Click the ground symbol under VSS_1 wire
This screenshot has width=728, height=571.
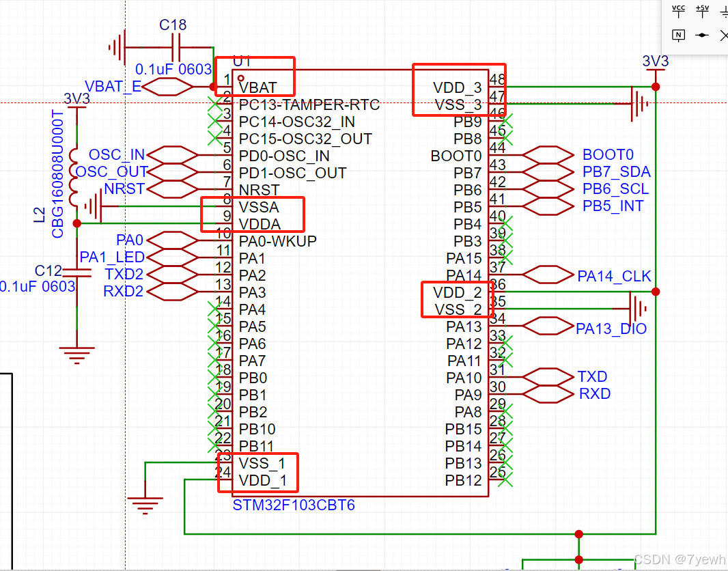click(x=145, y=506)
